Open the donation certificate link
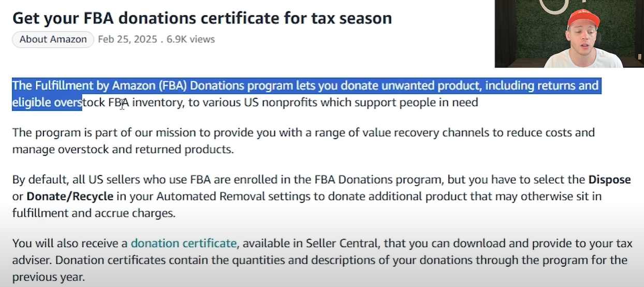The height and width of the screenshot is (287, 644). pos(183,243)
